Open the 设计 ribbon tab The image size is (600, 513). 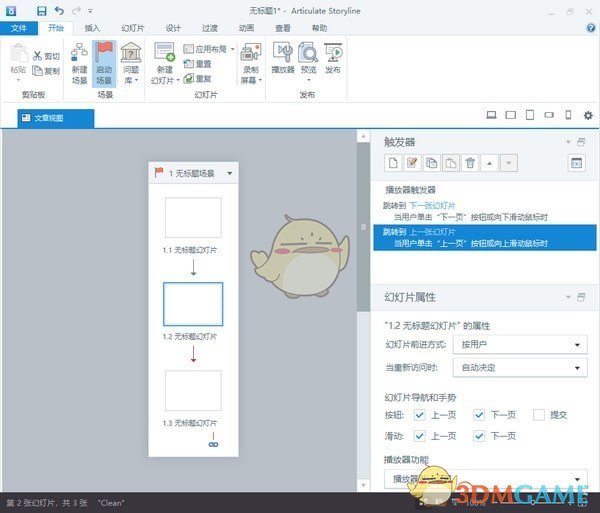click(173, 28)
